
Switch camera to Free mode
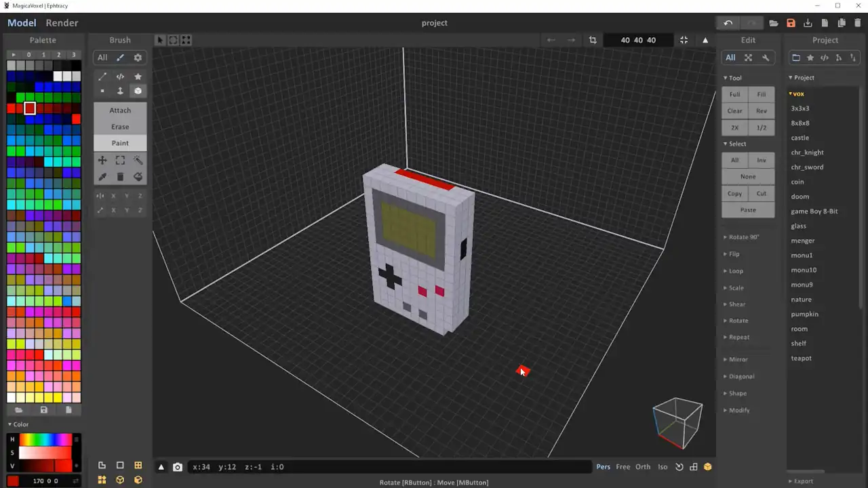pyautogui.click(x=623, y=467)
